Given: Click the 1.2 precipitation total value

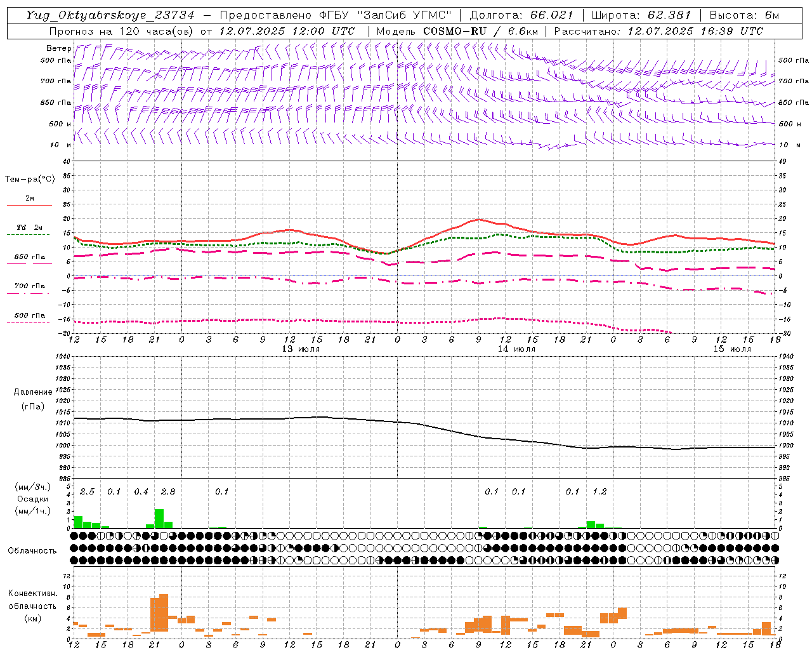Looking at the screenshot, I should coord(599,491).
